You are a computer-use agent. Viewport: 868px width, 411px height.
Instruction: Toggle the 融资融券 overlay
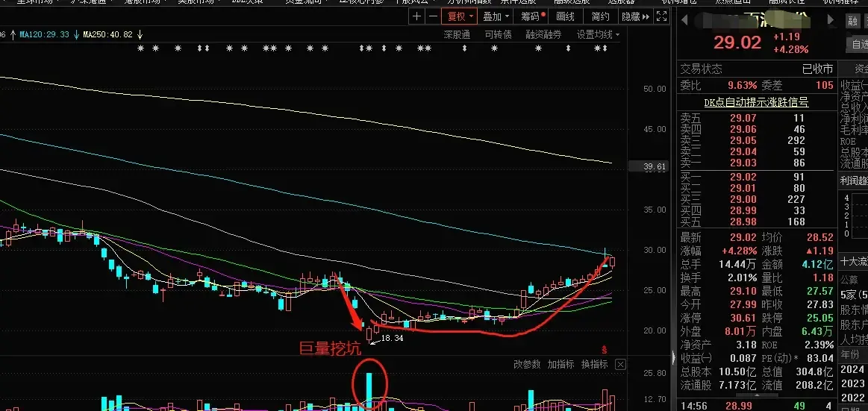(x=543, y=35)
